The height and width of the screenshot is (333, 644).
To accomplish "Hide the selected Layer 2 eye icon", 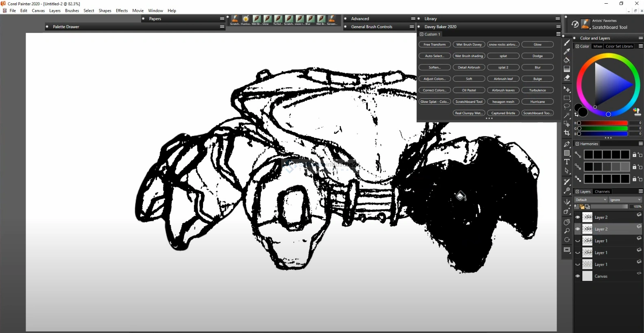I will [x=578, y=229].
